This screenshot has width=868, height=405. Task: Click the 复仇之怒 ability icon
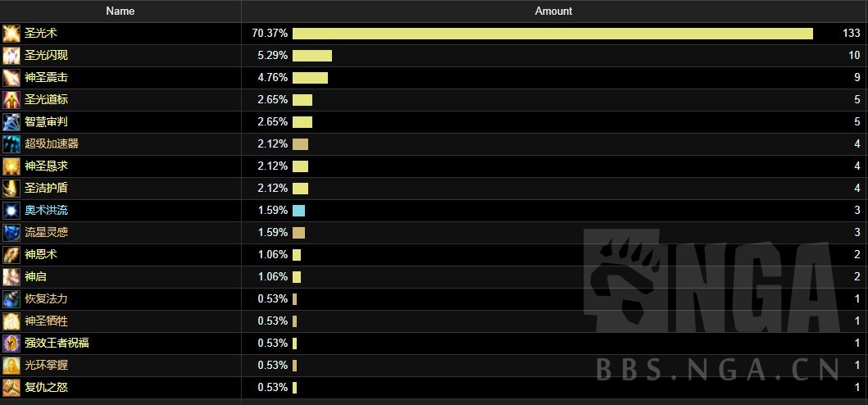(11, 387)
